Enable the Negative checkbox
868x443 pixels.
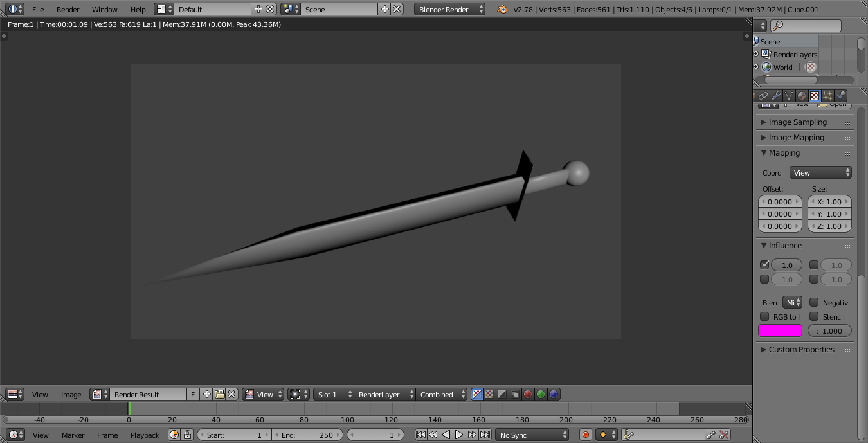814,302
